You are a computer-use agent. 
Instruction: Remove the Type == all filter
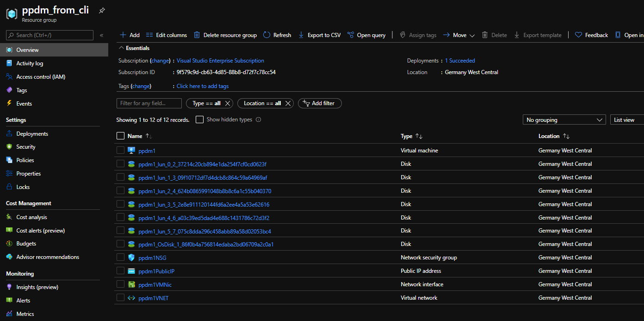(x=228, y=103)
